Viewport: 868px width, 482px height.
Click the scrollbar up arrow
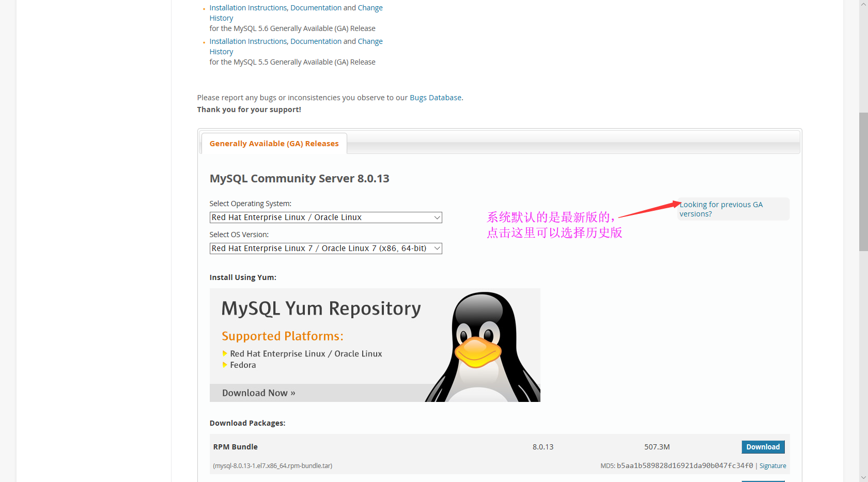[863, 4]
